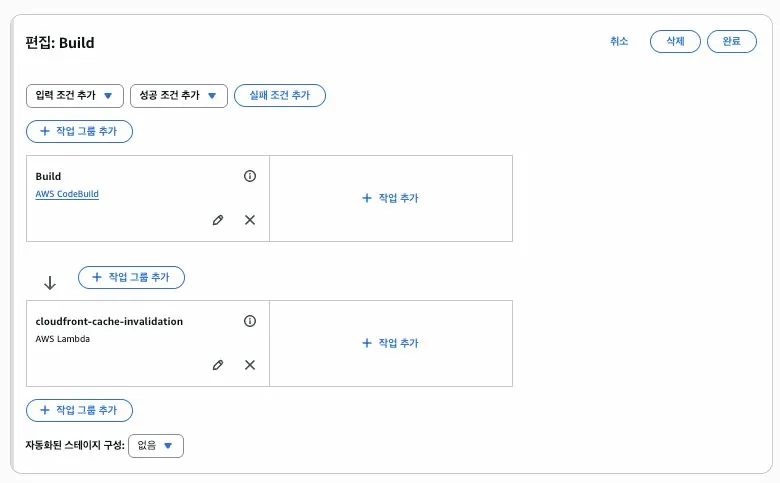
Task: Add action group between the two actions
Action: pos(131,277)
